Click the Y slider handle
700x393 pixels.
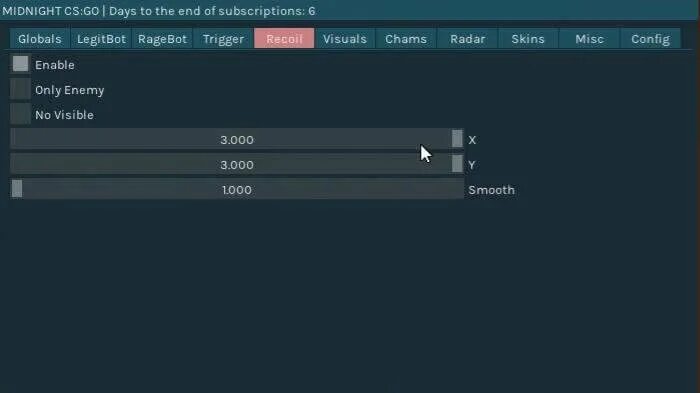point(457,164)
